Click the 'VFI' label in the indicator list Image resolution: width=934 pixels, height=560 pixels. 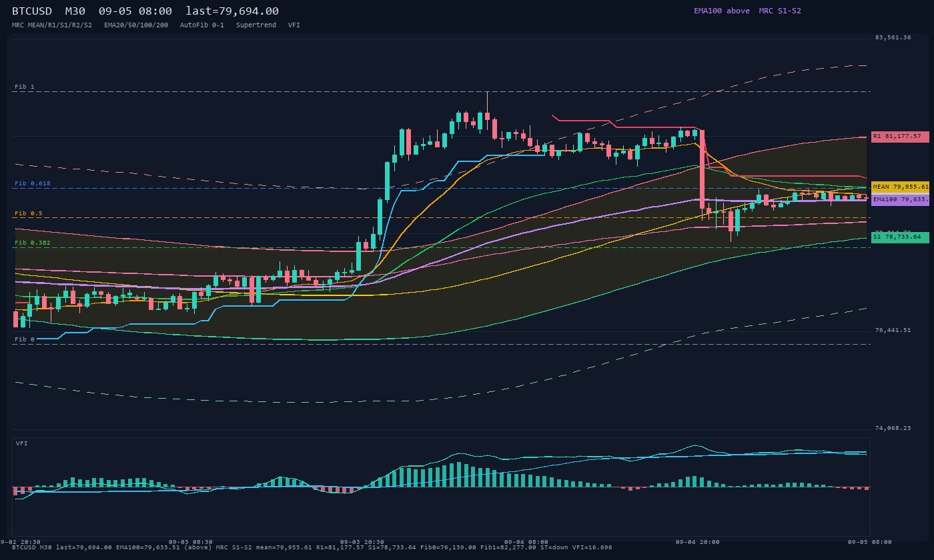tap(294, 25)
